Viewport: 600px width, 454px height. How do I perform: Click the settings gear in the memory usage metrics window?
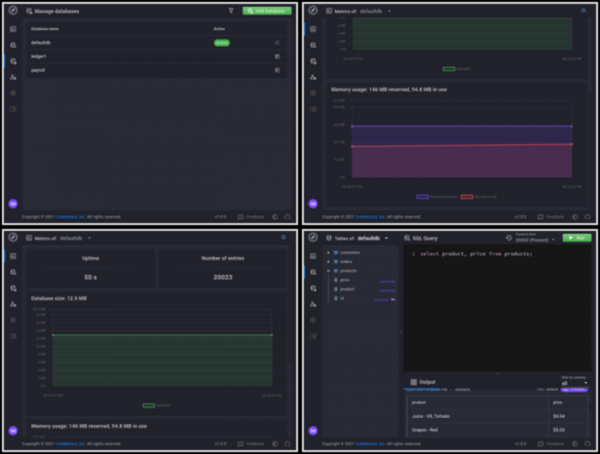(583, 11)
